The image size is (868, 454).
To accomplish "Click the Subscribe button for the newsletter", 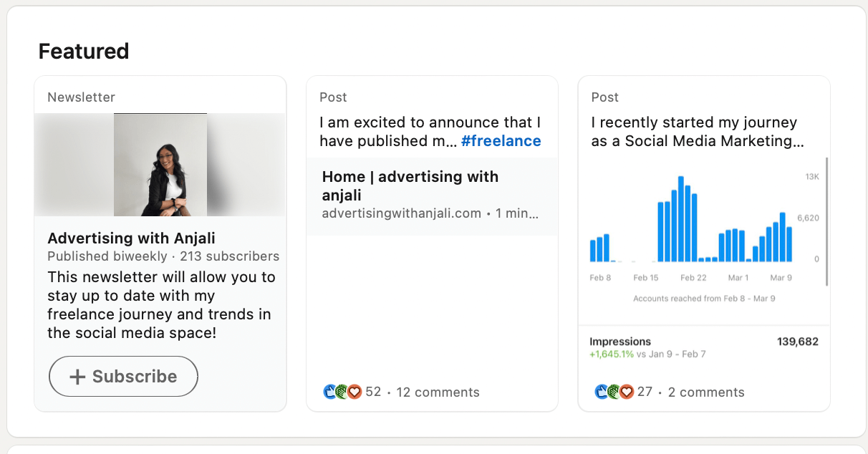I will (122, 376).
